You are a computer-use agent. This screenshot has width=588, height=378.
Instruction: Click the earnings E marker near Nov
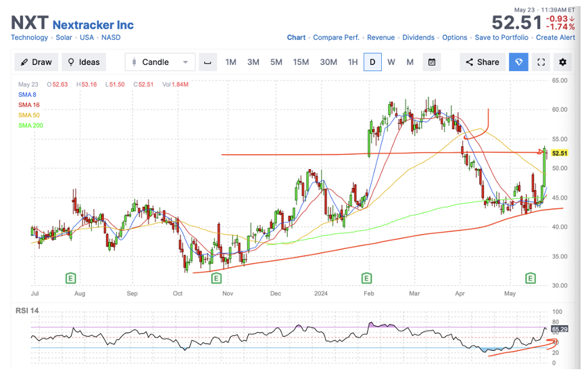pyautogui.click(x=216, y=278)
